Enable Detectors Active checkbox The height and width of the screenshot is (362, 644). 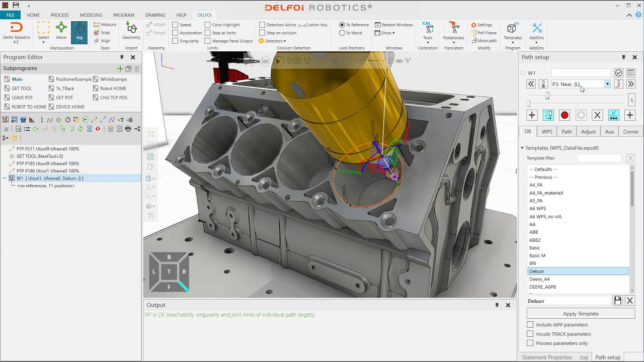262,25
